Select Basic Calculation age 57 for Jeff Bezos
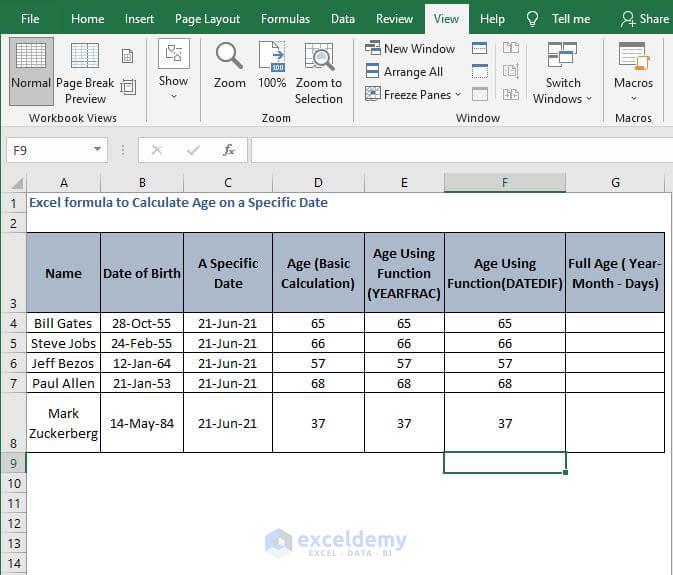 pyautogui.click(x=318, y=363)
